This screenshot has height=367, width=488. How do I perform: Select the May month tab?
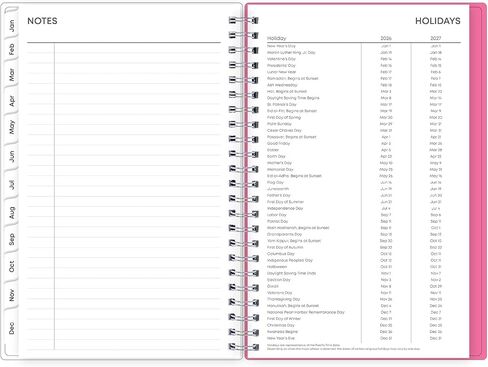(12, 127)
